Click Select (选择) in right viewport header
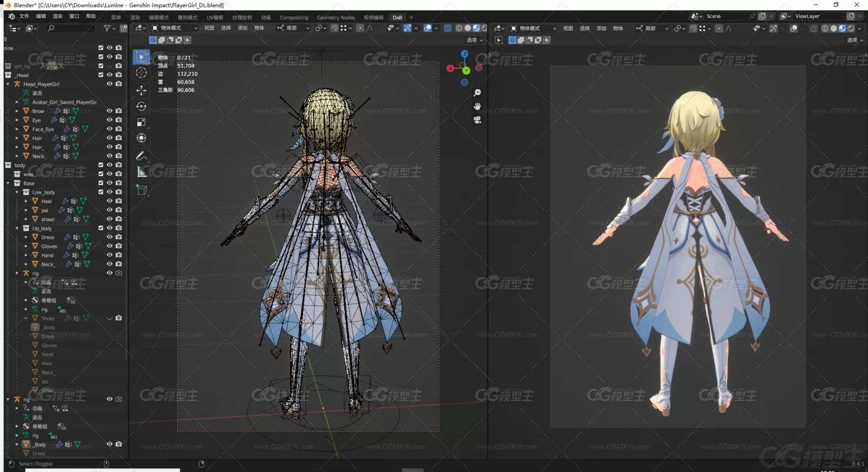 click(585, 28)
